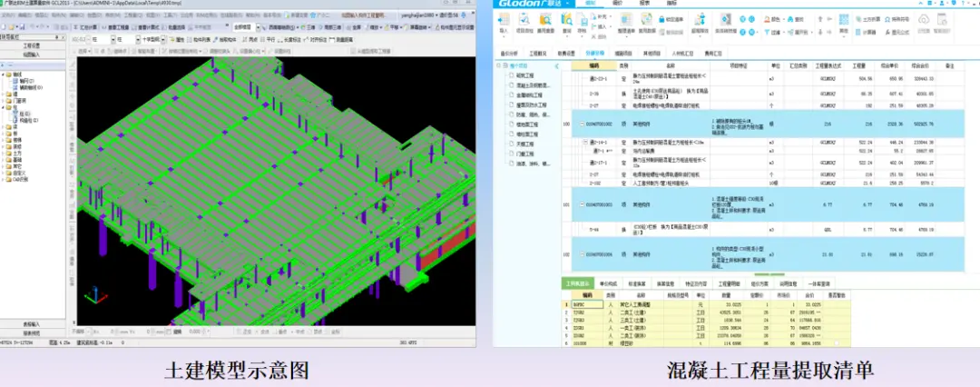
Task: Collapse the 柱 node in component tree
Action: tap(3, 107)
